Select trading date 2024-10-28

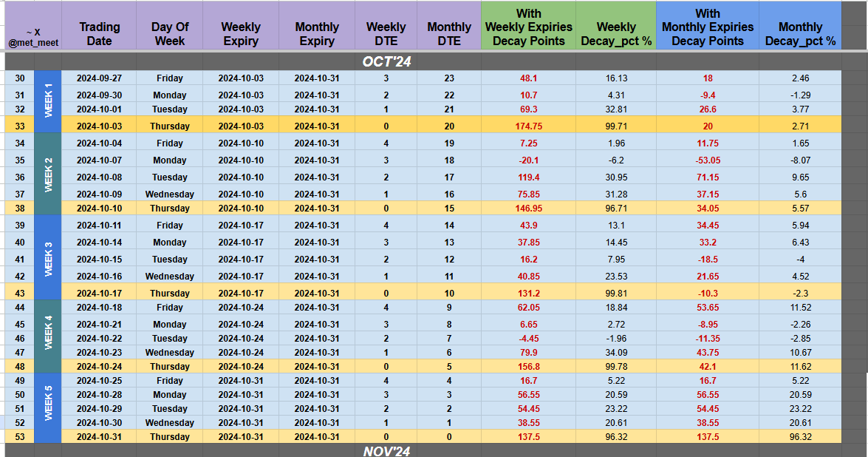tap(99, 395)
